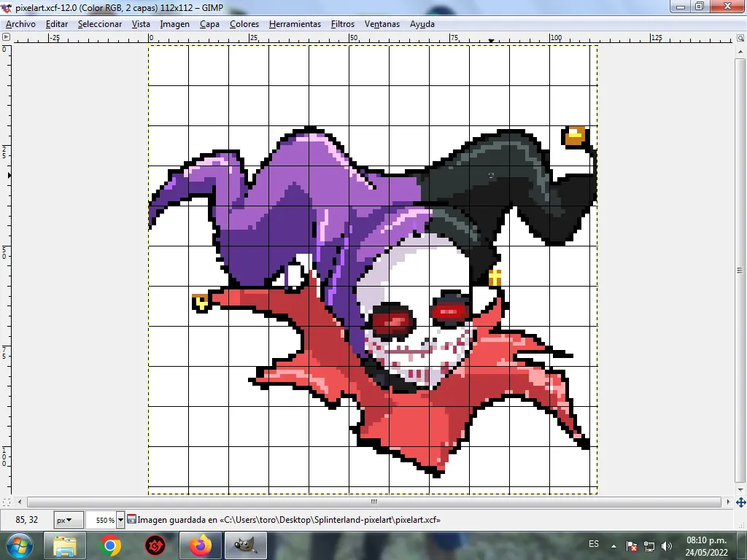747x560 pixels.
Task: Click the navigation cross icon at bottom right
Action: click(x=741, y=502)
